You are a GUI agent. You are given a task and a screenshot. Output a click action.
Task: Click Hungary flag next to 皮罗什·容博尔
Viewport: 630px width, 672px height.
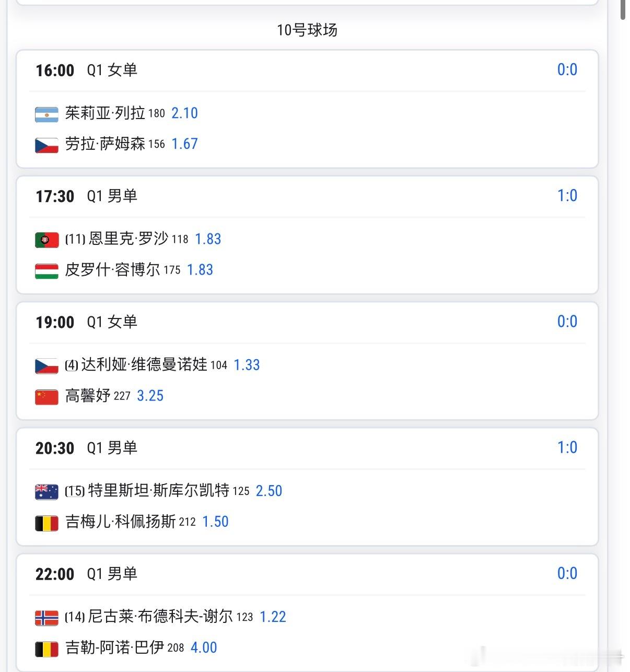pyautogui.click(x=46, y=271)
